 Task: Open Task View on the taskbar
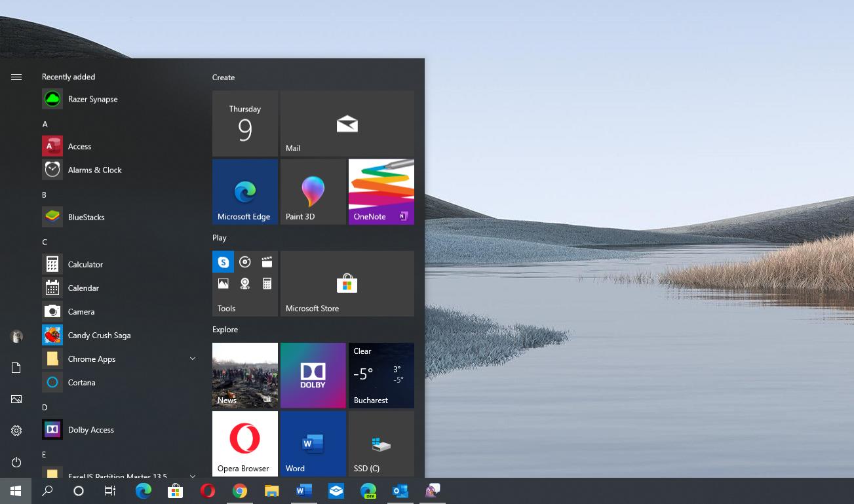coord(110,491)
